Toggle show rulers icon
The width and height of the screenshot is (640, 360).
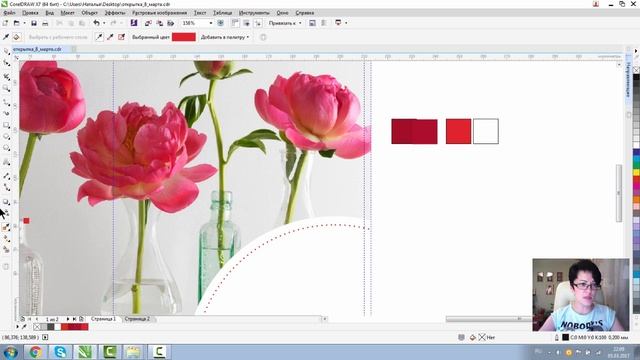coord(235,23)
